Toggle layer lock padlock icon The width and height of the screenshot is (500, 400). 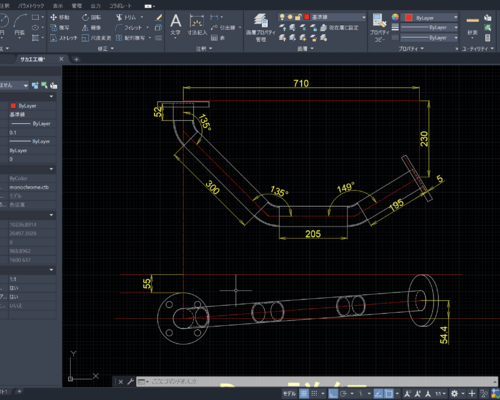(298, 17)
